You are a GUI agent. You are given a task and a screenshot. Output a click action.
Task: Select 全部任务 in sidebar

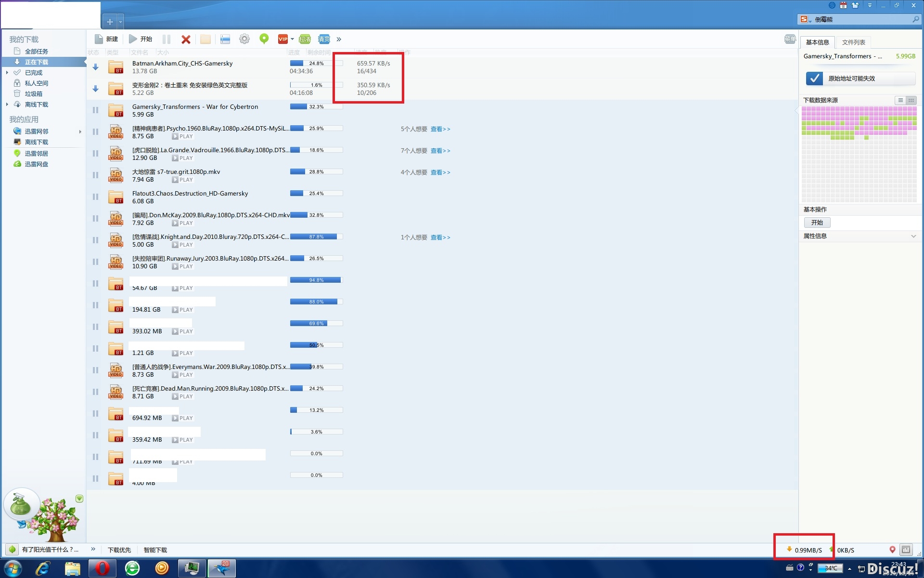[x=37, y=52]
